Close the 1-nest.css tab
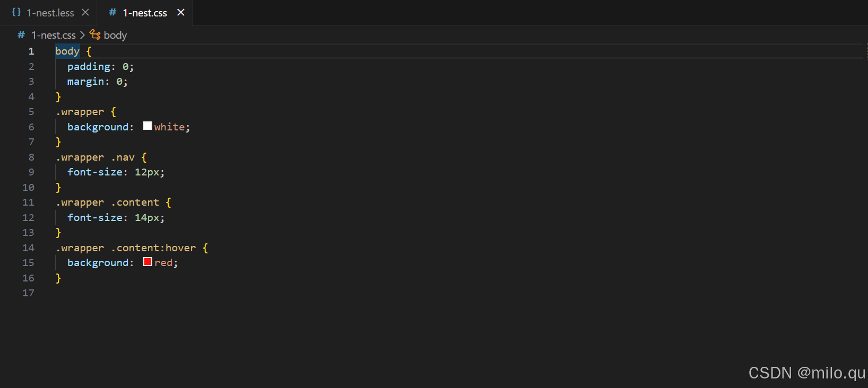 click(181, 12)
